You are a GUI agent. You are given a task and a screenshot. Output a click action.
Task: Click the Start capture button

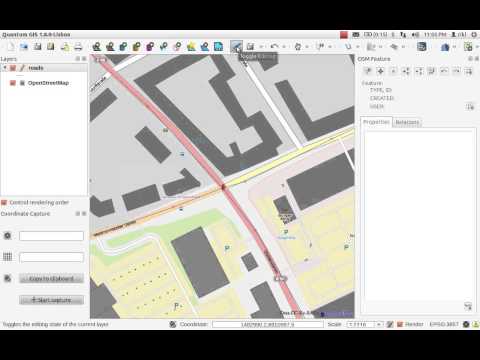pyautogui.click(x=51, y=300)
